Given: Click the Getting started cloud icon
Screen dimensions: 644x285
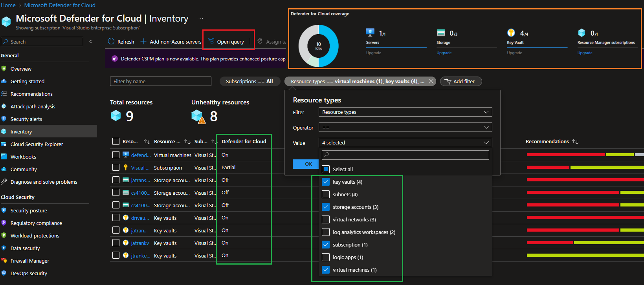Looking at the screenshot, I should (x=4, y=81).
